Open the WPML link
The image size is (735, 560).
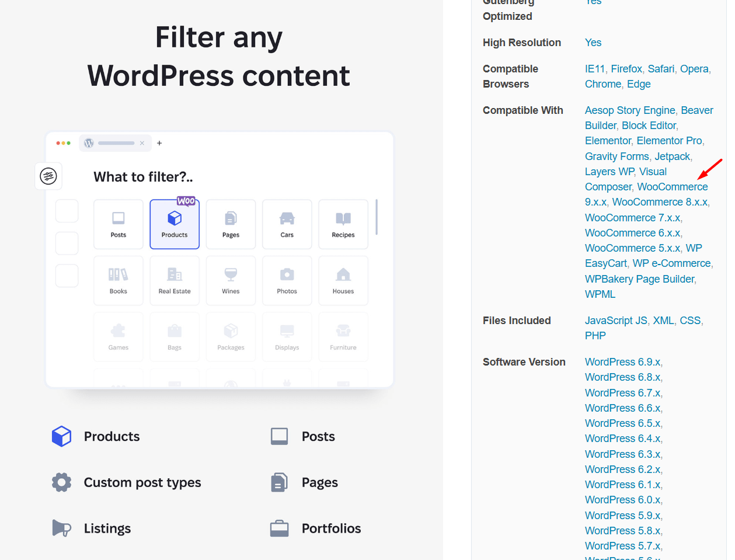600,294
